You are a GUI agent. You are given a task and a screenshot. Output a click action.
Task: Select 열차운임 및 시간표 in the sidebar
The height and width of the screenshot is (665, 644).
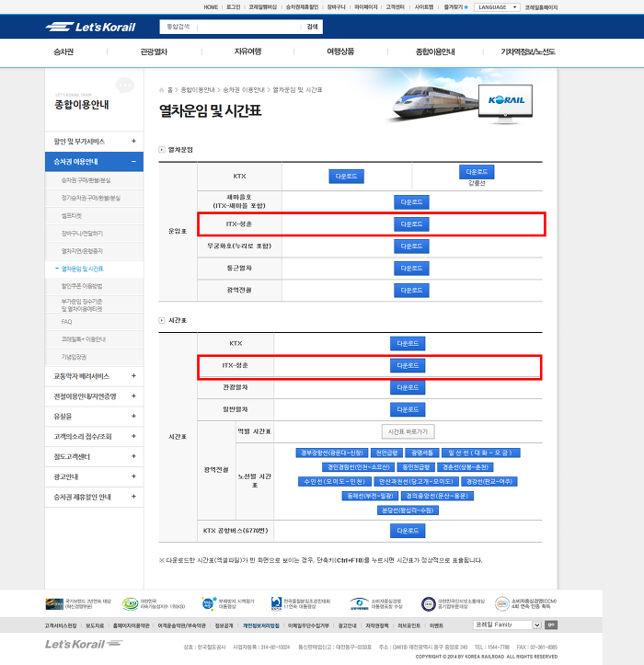82,269
